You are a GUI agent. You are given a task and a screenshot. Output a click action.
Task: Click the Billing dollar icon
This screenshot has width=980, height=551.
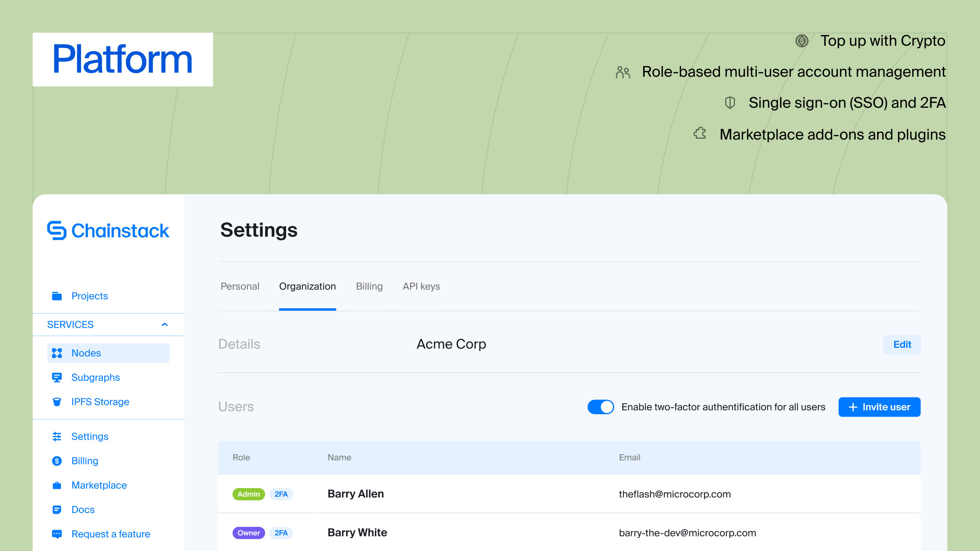coord(57,461)
